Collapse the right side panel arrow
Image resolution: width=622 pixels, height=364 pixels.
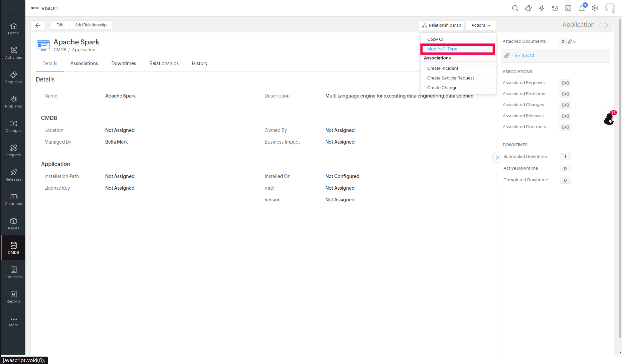pos(497,157)
